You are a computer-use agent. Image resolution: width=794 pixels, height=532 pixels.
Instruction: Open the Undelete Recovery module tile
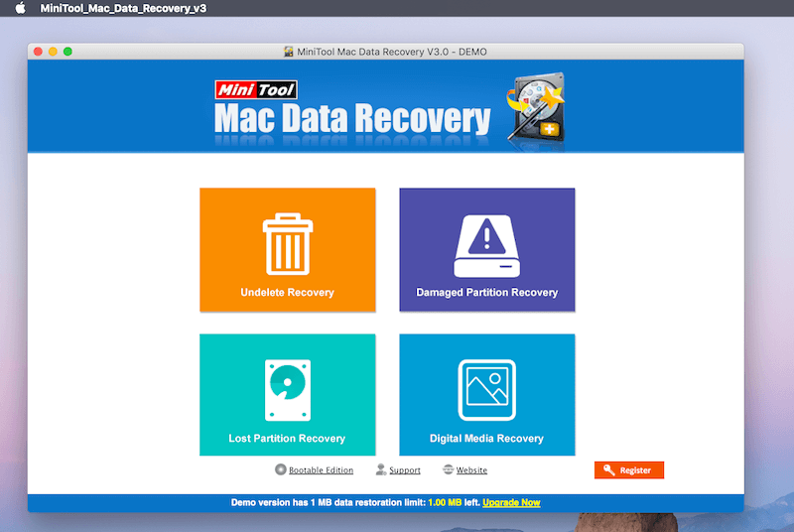pos(287,249)
